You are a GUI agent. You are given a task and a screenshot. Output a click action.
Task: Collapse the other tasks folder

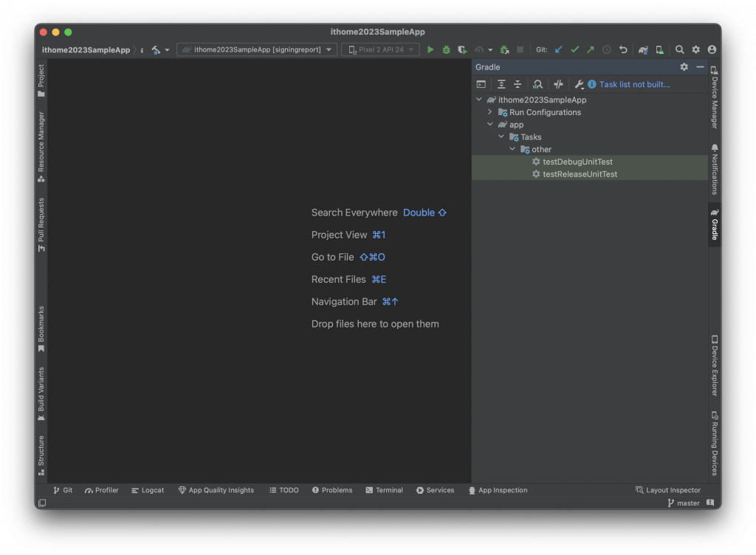(512, 149)
